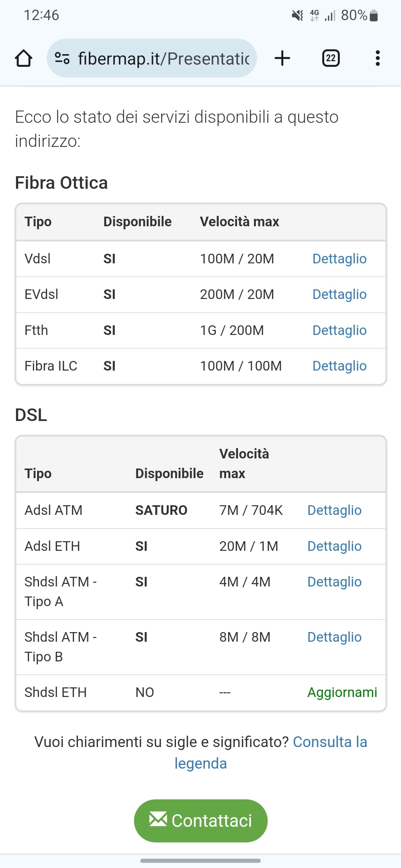Click Aggiornami for Shdsl ETH
401x868 pixels.
(x=342, y=692)
